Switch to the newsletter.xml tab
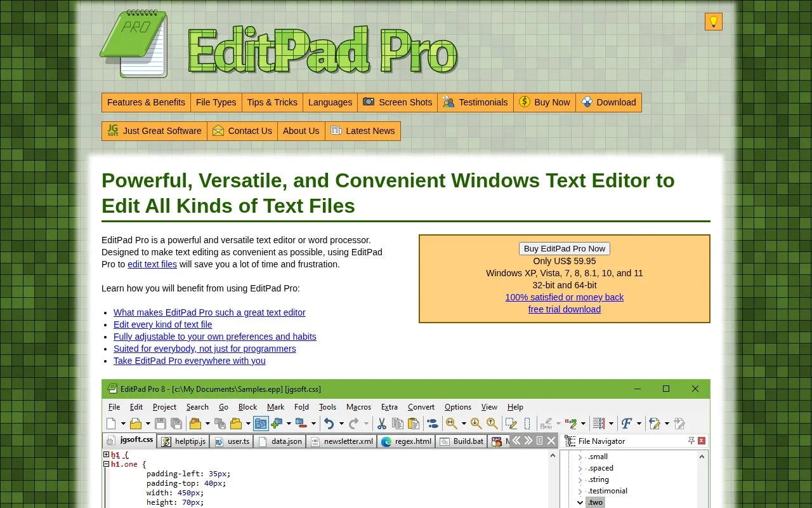The width and height of the screenshot is (812, 508). click(x=341, y=441)
